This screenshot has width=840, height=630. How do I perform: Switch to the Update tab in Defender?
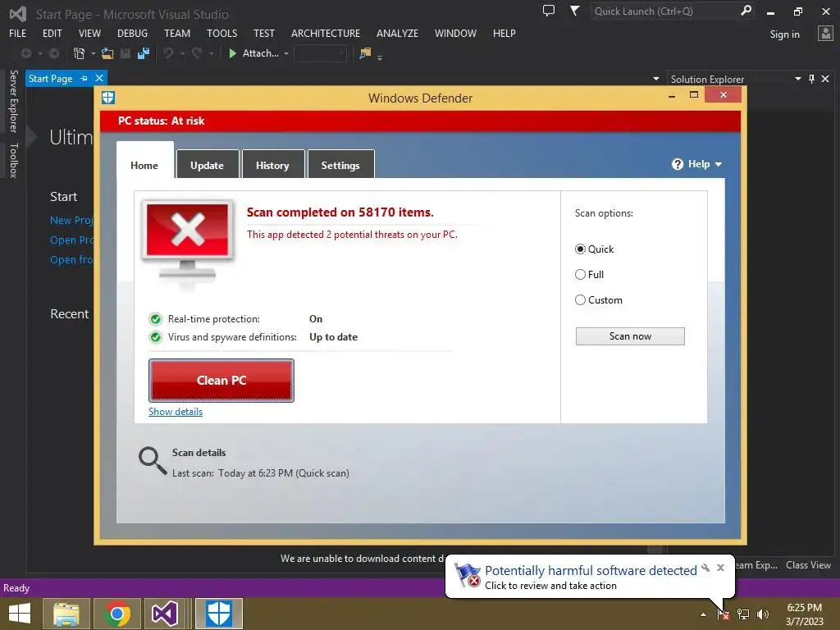pos(208,164)
